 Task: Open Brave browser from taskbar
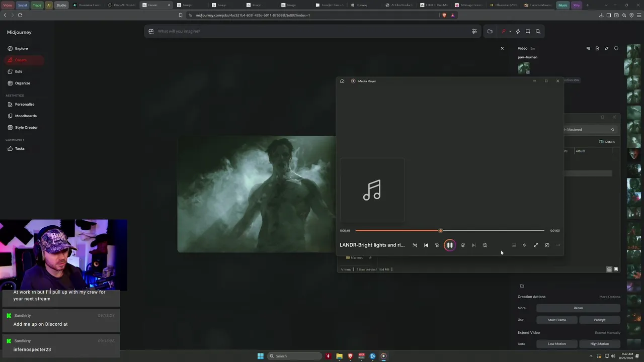pyautogui.click(x=351, y=356)
